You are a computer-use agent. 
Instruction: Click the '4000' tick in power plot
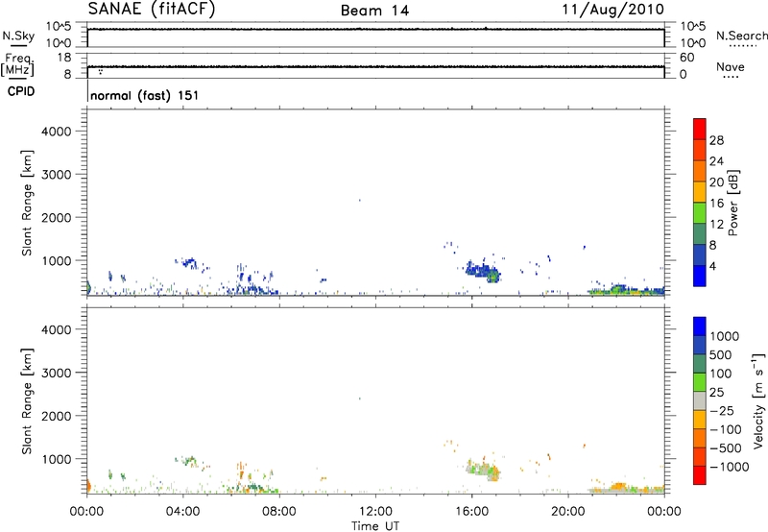[x=57, y=132]
